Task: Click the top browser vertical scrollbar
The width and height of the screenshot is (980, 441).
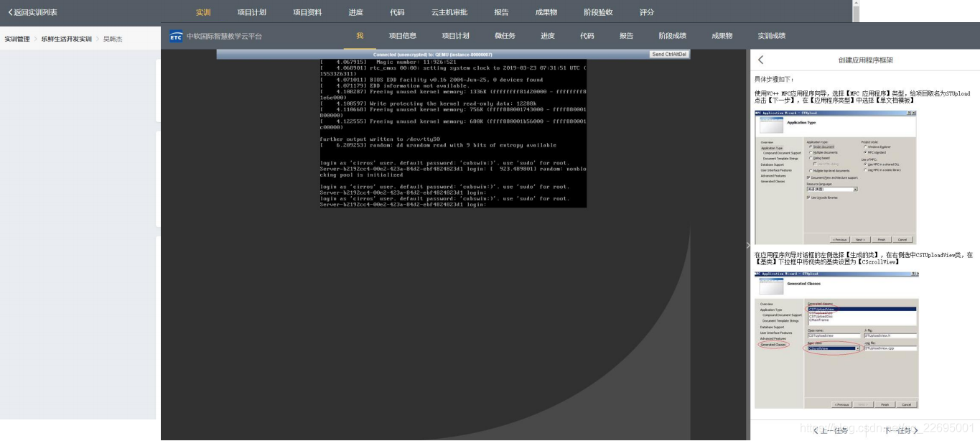Action: [856, 11]
